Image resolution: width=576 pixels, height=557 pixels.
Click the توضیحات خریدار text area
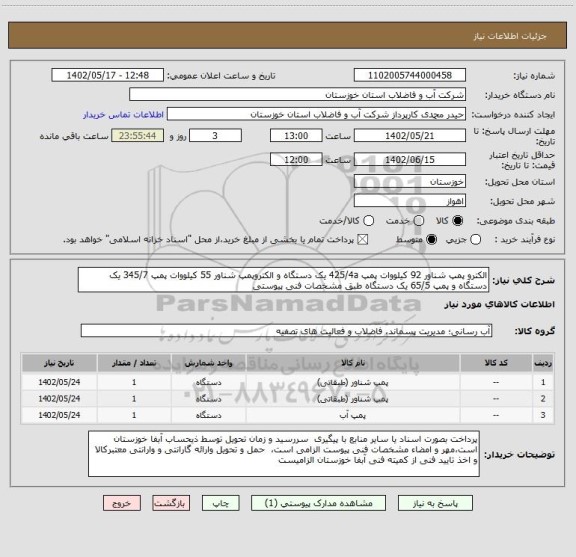pyautogui.click(x=284, y=454)
